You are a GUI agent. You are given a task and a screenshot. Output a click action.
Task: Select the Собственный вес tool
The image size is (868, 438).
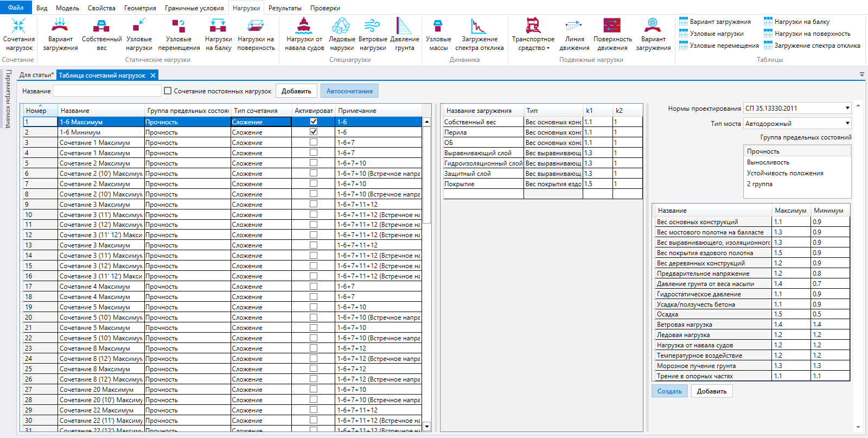pos(101,34)
